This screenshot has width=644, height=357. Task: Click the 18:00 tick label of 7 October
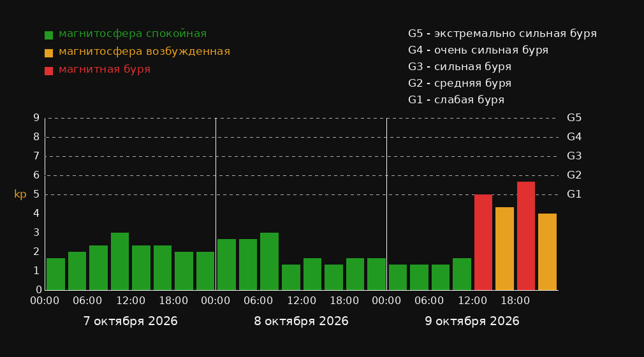[173, 301]
